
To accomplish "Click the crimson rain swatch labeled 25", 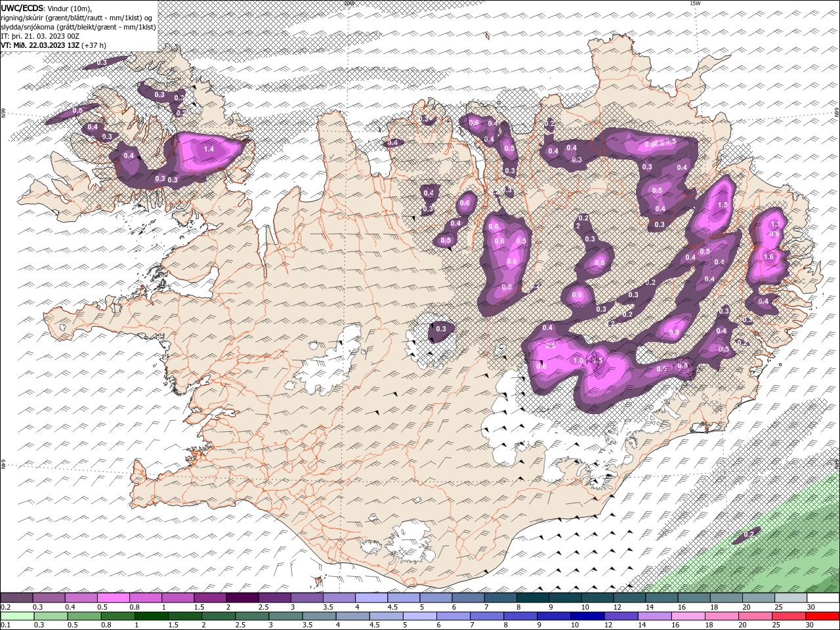I will click(788, 616).
